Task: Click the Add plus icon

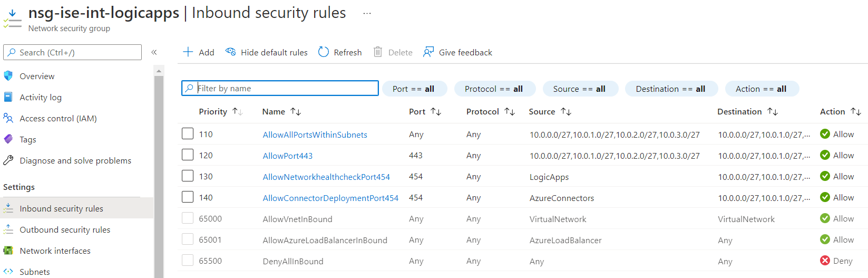Action: click(188, 52)
